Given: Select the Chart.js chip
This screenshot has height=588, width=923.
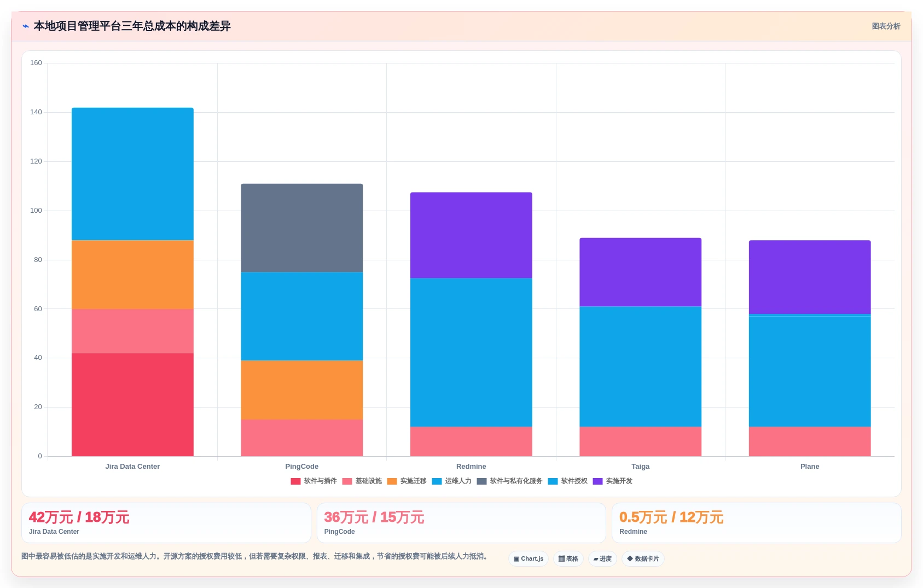Looking at the screenshot, I should pyautogui.click(x=529, y=558).
